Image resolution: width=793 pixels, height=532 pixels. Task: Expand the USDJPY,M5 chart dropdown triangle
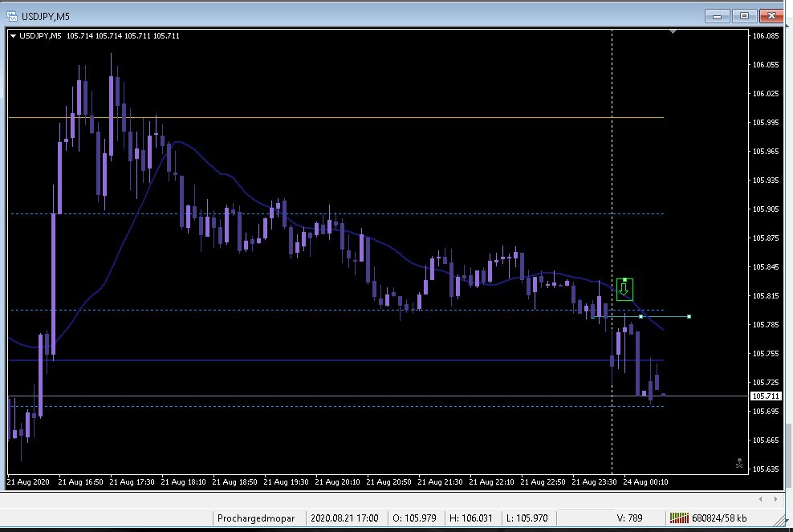click(13, 36)
